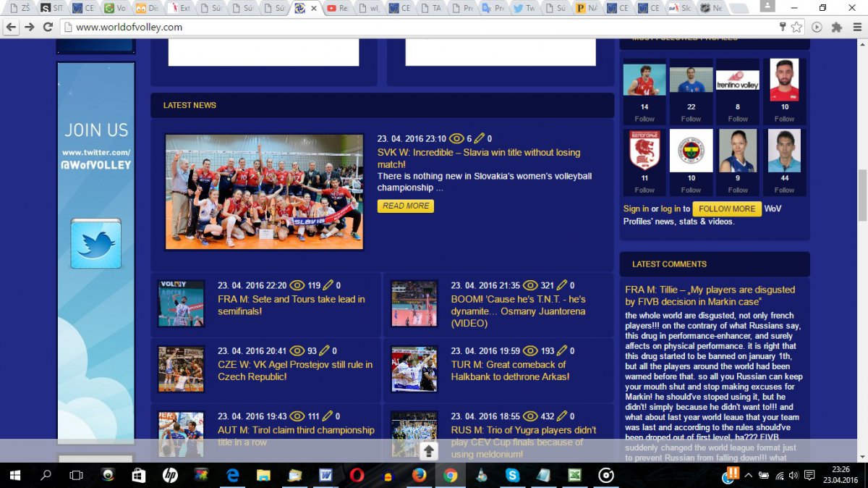The width and height of the screenshot is (868, 488).
Task: Click the eye views icon on the Slavia article
Action: click(x=456, y=138)
